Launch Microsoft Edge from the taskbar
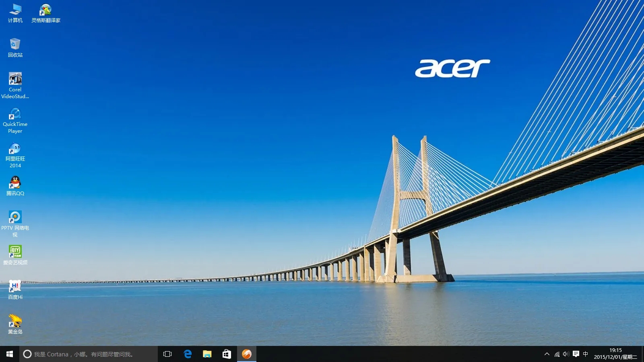Screen dimensions: 644x362 [x=188, y=354]
